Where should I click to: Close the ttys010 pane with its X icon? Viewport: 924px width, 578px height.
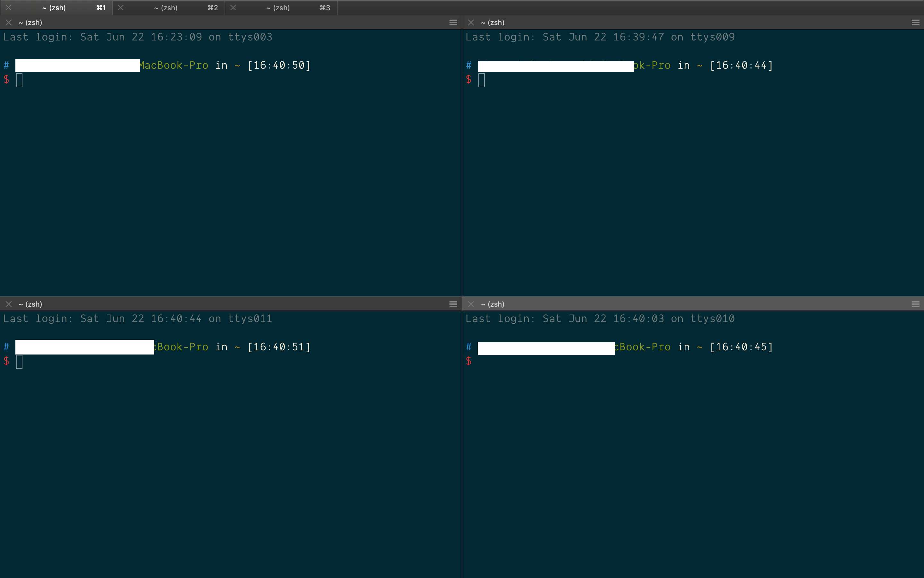(x=471, y=304)
